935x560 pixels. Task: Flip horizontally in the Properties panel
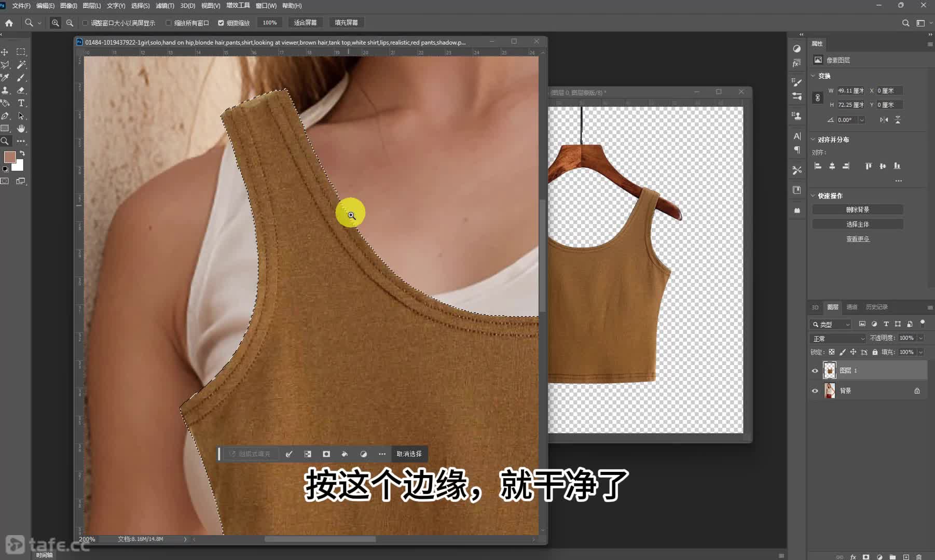(x=884, y=120)
